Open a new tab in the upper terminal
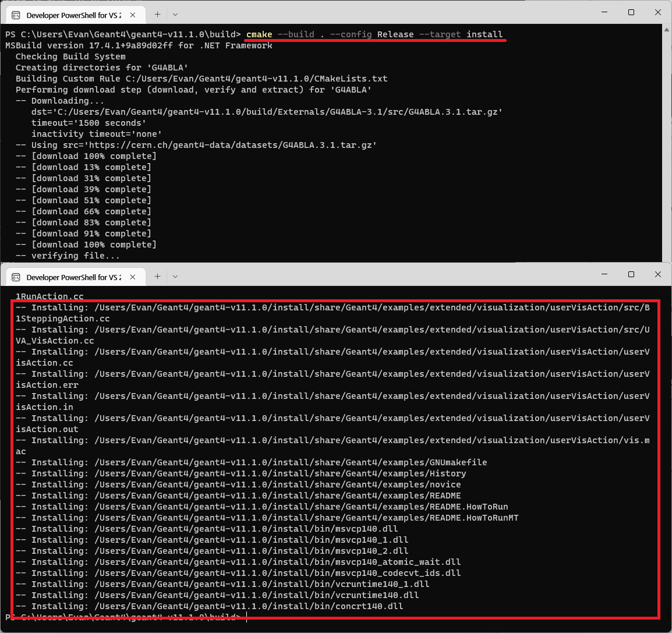The image size is (672, 633). click(157, 14)
